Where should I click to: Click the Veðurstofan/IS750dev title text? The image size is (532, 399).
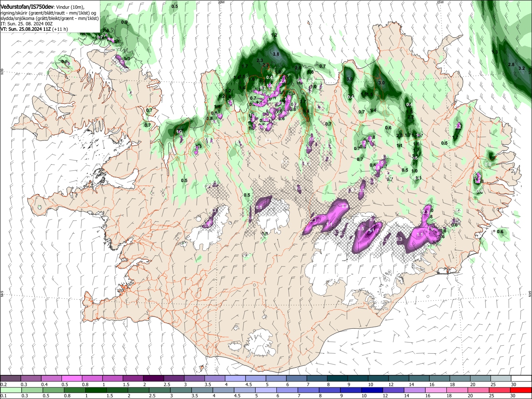point(27,7)
